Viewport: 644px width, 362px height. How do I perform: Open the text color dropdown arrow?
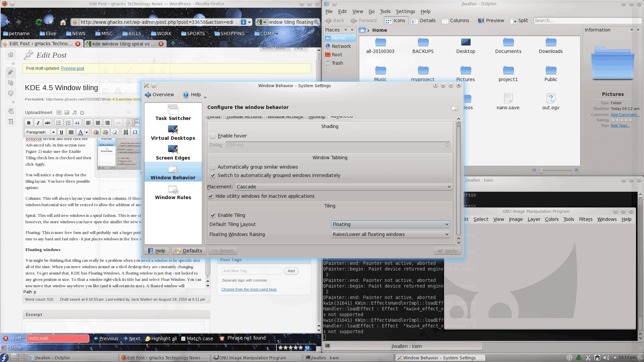point(87,132)
